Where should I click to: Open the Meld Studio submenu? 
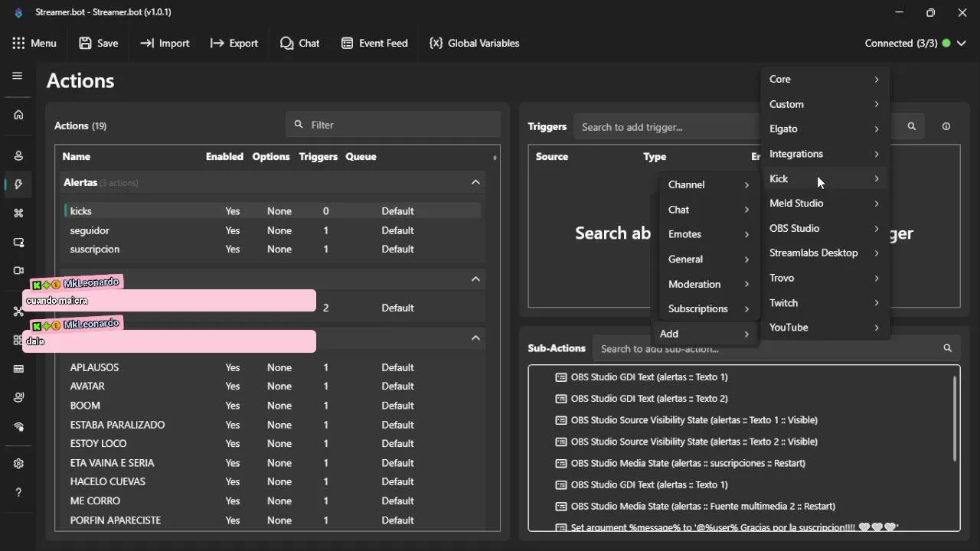tap(825, 204)
